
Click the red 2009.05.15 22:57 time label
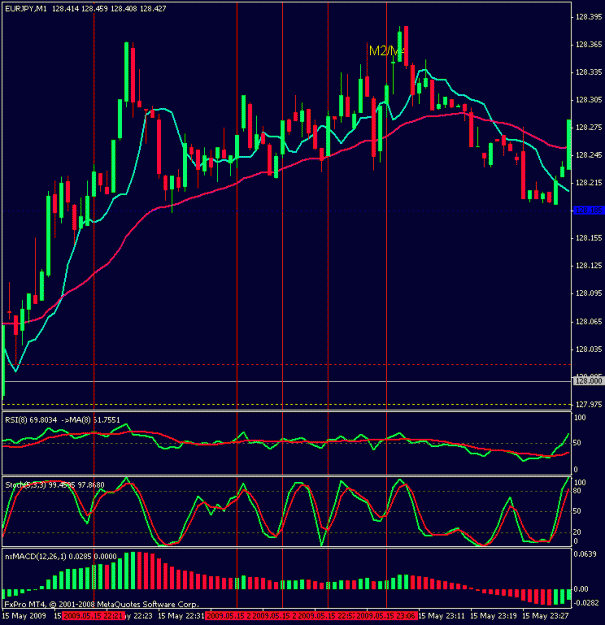[326, 616]
